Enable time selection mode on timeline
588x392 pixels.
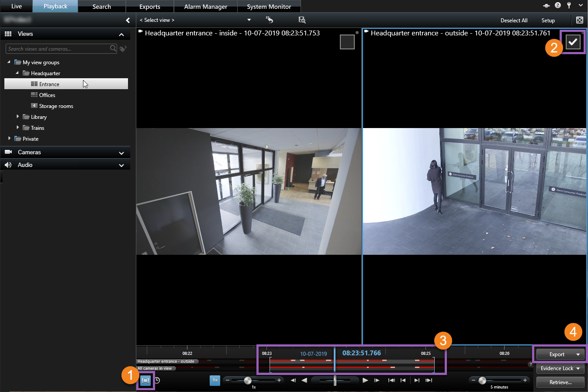coord(145,381)
